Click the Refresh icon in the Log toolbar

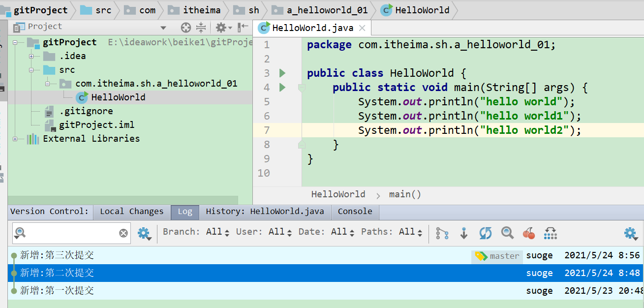[x=486, y=233]
